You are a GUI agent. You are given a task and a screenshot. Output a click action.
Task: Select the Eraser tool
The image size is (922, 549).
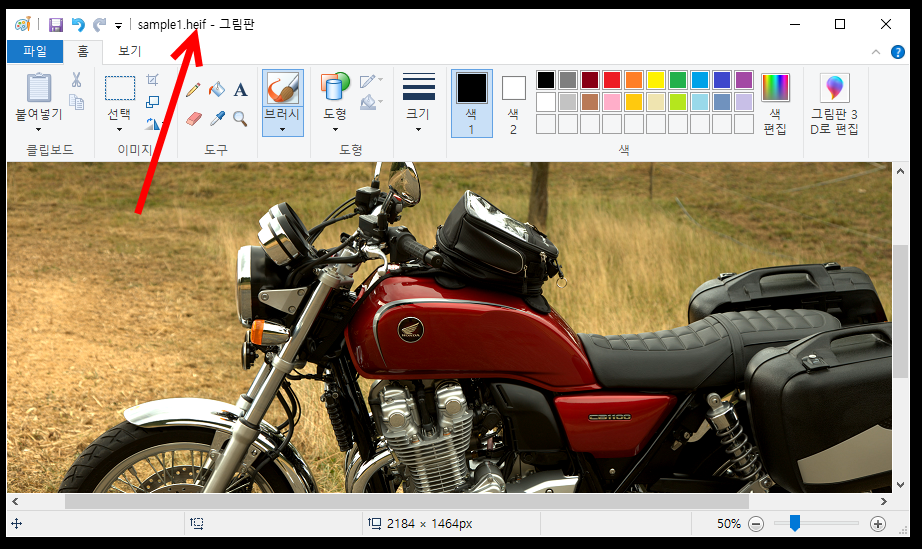tap(193, 119)
